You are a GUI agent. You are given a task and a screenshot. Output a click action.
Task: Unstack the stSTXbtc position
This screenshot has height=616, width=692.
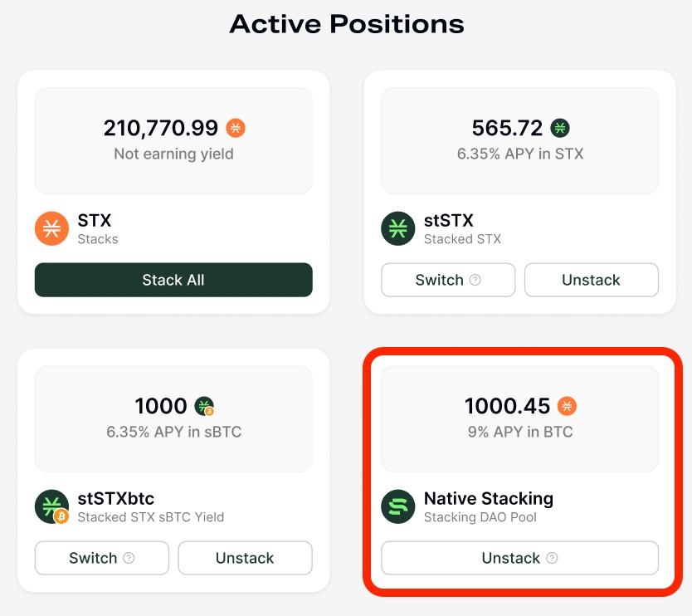pos(245,558)
